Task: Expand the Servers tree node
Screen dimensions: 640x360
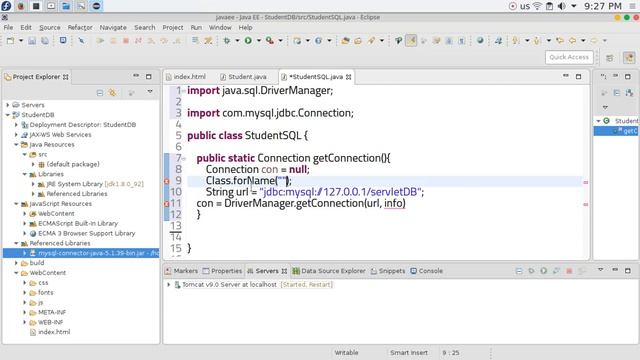Action: [8, 105]
